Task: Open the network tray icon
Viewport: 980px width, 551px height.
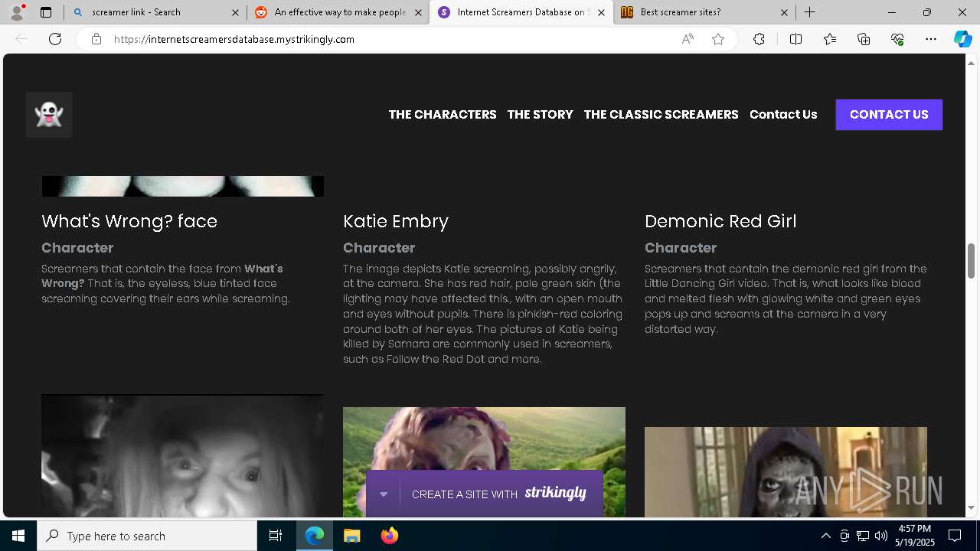Action: pyautogui.click(x=863, y=536)
